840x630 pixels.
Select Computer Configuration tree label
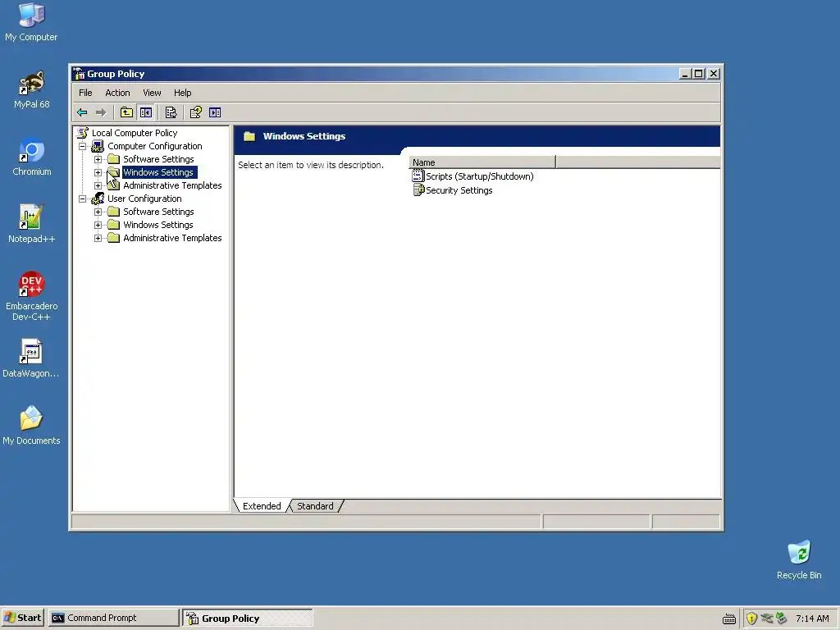tap(155, 146)
